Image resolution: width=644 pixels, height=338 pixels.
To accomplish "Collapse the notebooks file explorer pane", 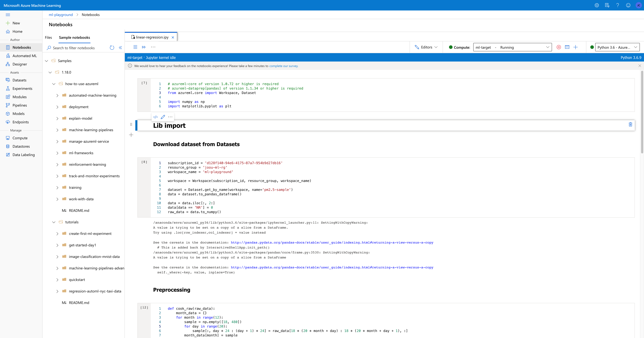I will (x=120, y=47).
